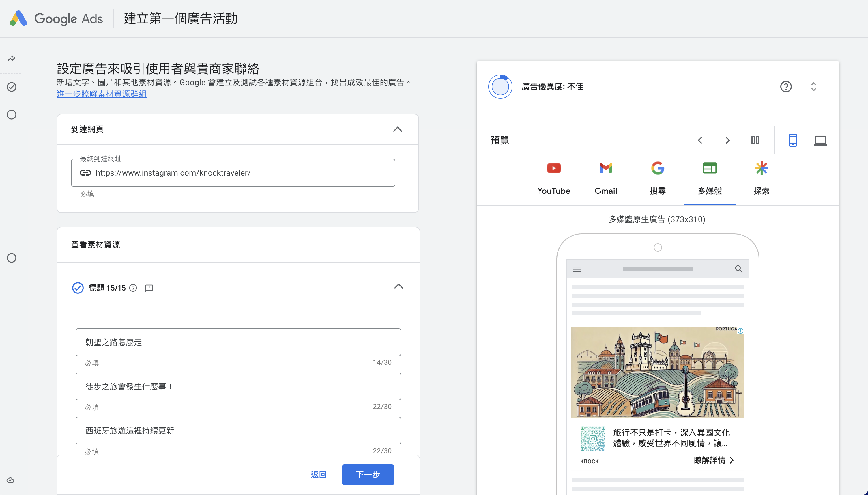The height and width of the screenshot is (495, 868).
Task: Open 進一步瞭解素材資源群組 link
Action: tap(102, 94)
